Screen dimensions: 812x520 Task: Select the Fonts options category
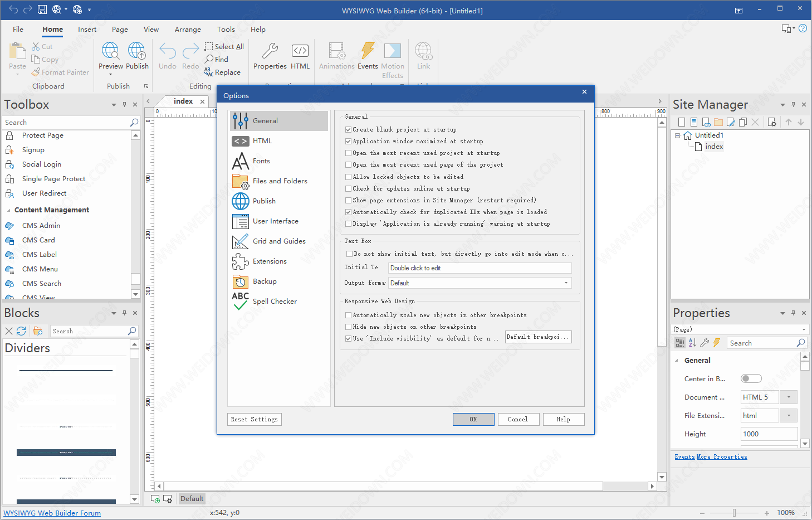coord(261,161)
